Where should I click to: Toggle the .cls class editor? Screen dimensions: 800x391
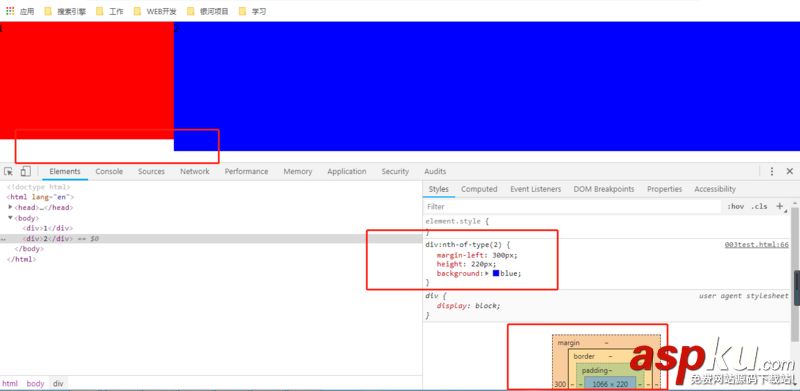tap(759, 206)
